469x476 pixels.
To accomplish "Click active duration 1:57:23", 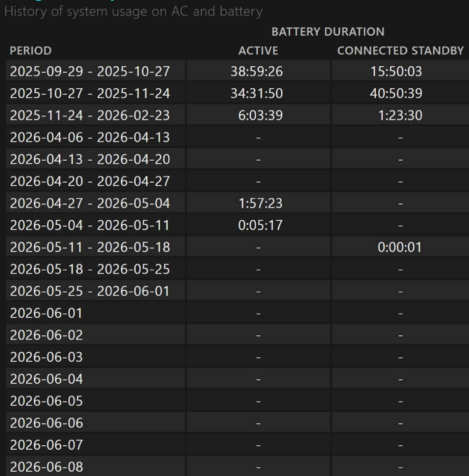I will [x=261, y=203].
